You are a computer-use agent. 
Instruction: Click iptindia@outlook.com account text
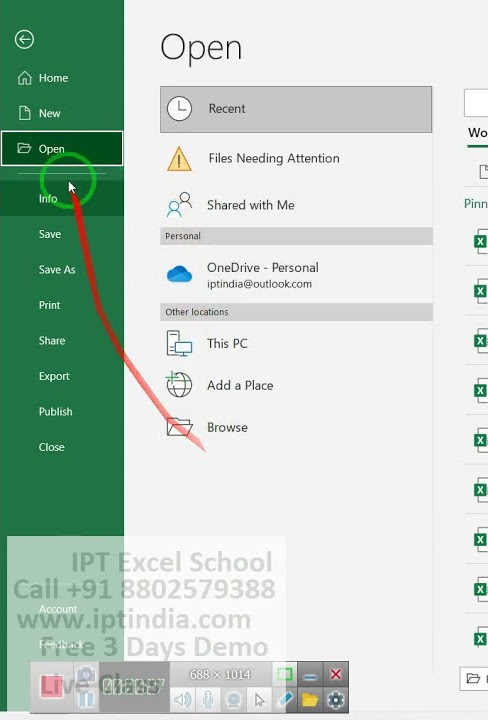tap(259, 284)
